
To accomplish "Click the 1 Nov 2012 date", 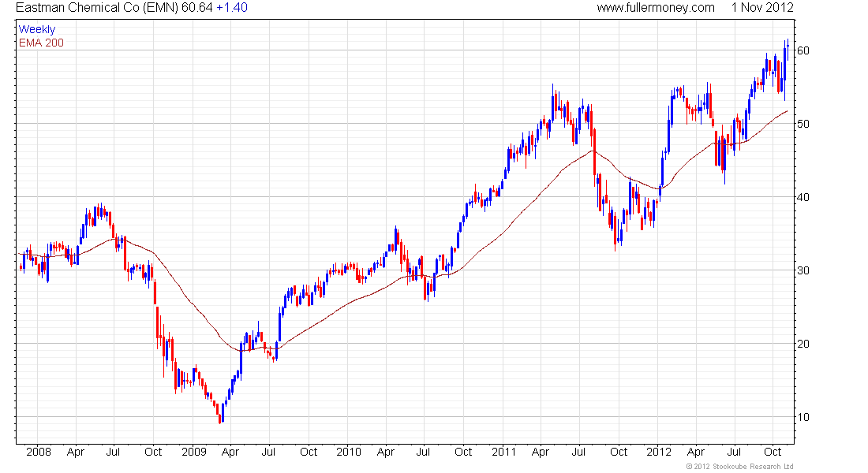I will point(762,8).
